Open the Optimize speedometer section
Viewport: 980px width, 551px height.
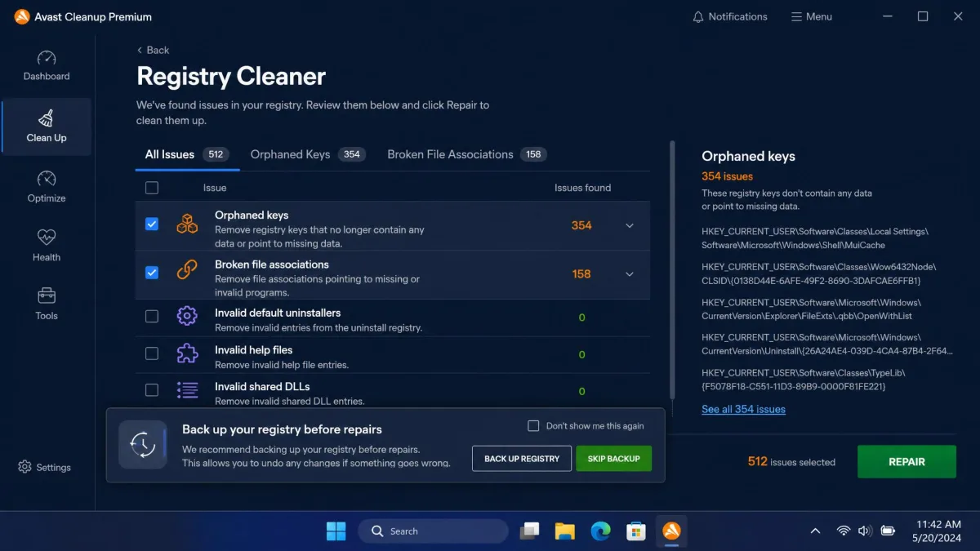[47, 187]
